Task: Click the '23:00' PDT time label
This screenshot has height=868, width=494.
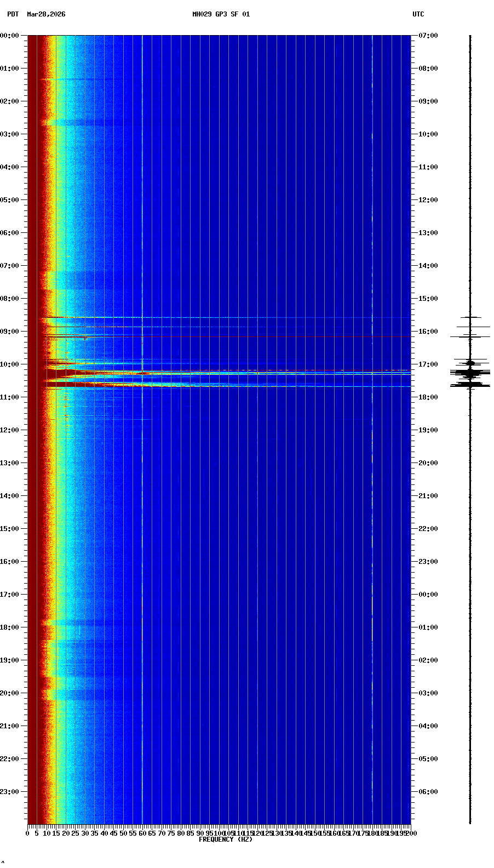Action: tap(9, 792)
